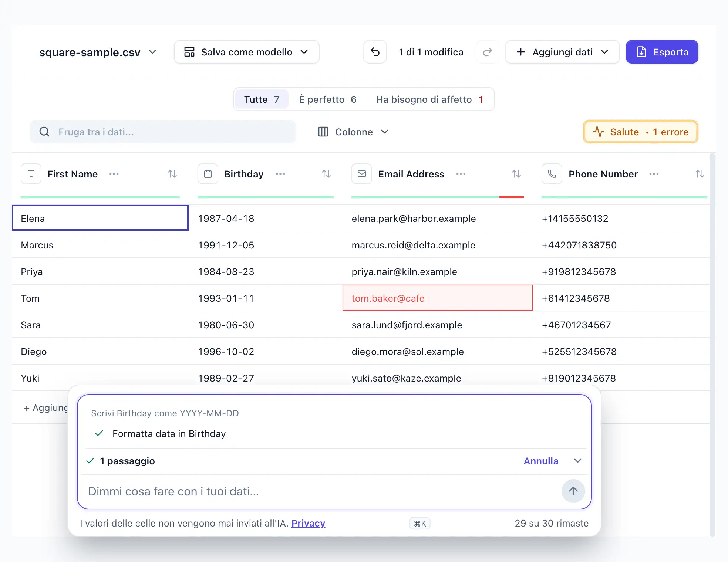Send the AI prompt arrow button
Viewport: 728px width, 562px height.
coord(573,491)
